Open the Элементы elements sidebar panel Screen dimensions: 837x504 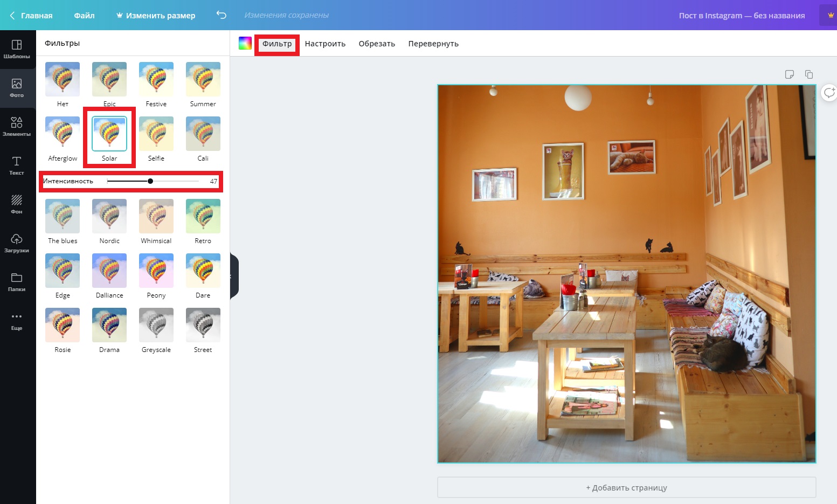pyautogui.click(x=17, y=127)
